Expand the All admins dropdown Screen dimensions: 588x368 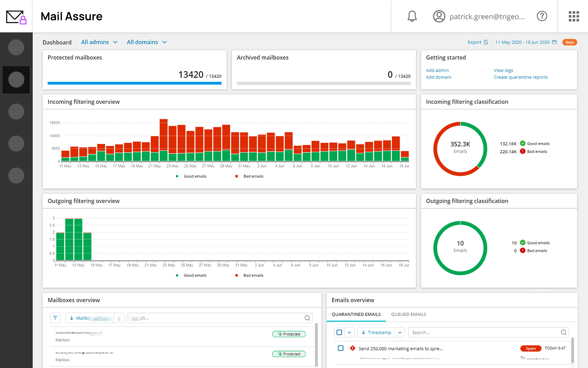coord(99,42)
